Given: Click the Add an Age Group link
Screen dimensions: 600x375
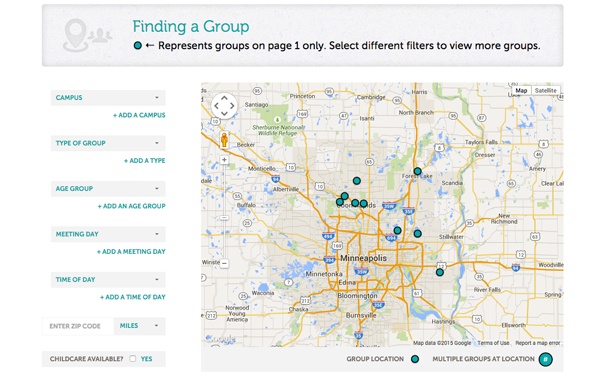Looking at the screenshot, I should tap(132, 206).
